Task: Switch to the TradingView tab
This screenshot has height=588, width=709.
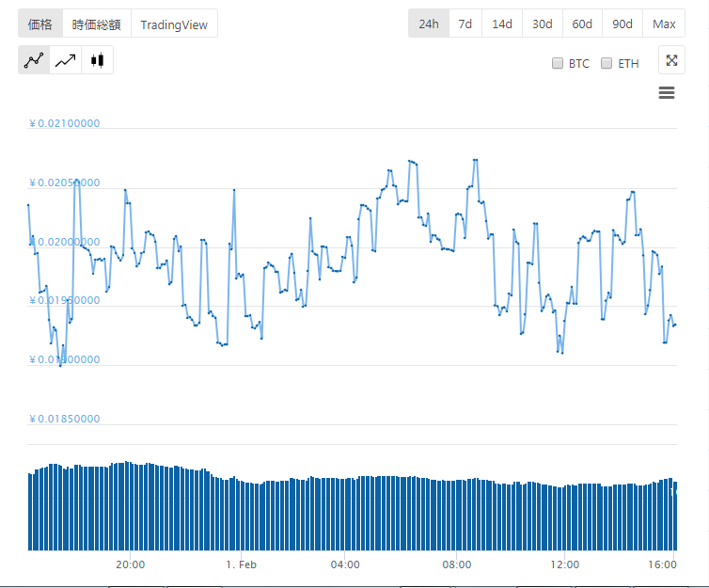Action: 174,24
